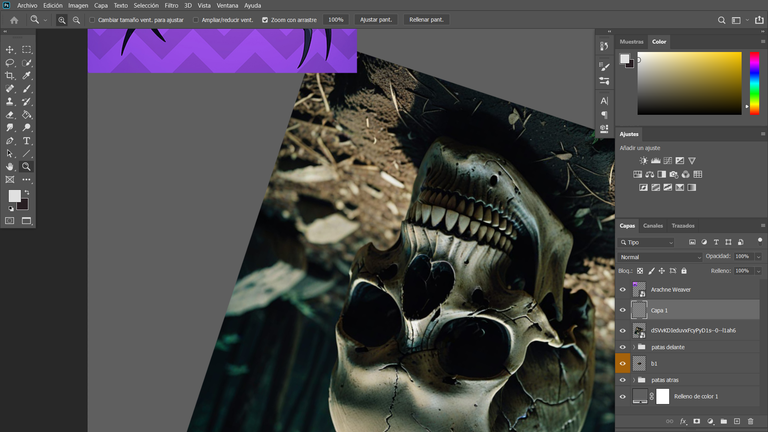Select the Zoom tool in toolbox

pyautogui.click(x=26, y=167)
